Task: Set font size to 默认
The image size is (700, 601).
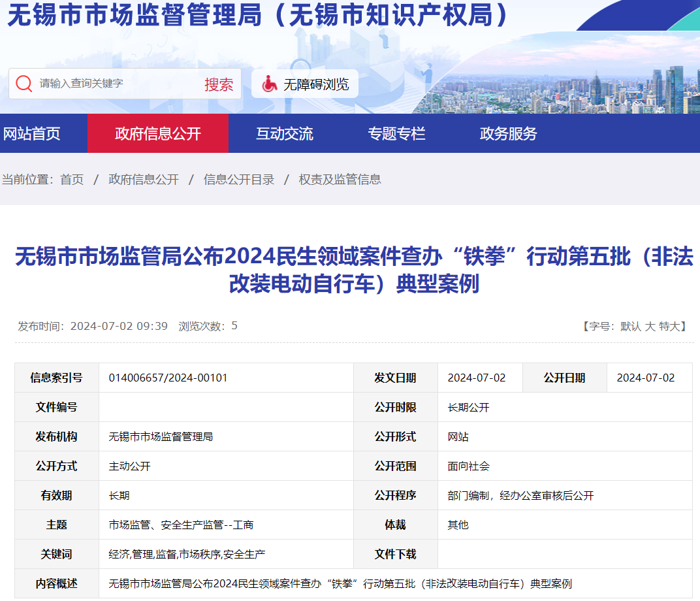Action: [630, 327]
